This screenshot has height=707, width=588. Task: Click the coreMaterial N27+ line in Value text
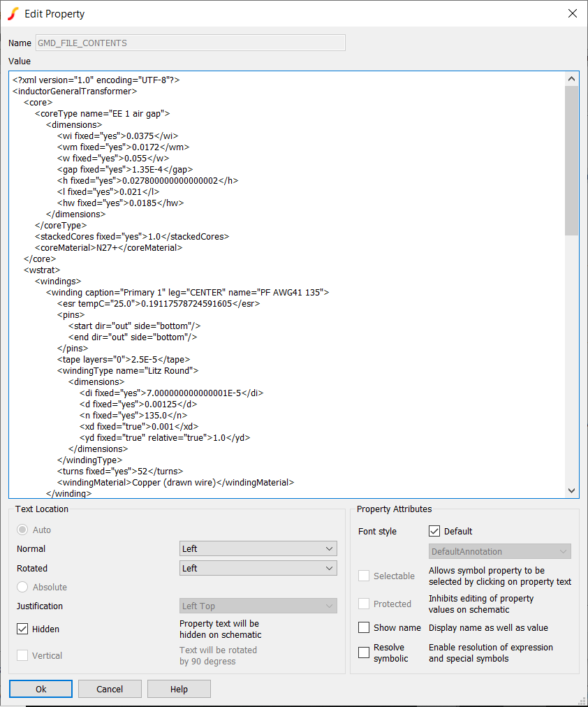pyautogui.click(x=108, y=247)
